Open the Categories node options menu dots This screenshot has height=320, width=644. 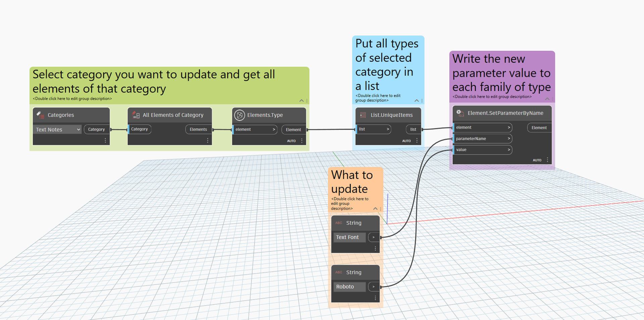tap(105, 141)
